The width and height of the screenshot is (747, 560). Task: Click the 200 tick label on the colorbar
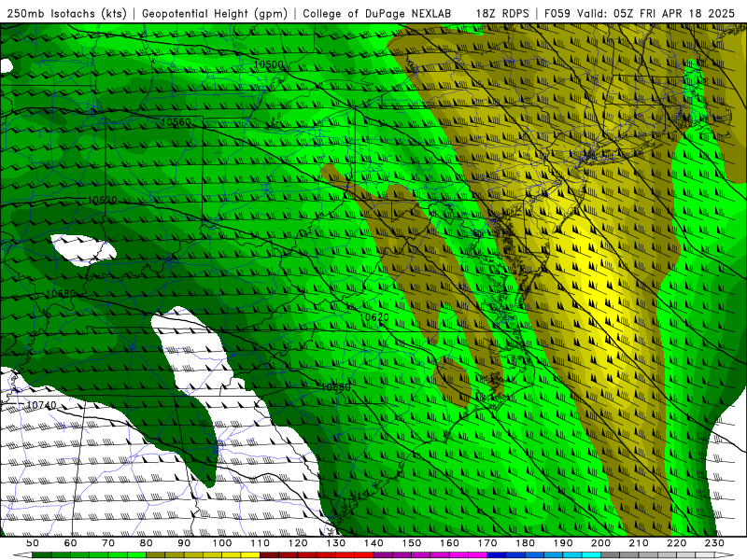[x=600, y=543]
